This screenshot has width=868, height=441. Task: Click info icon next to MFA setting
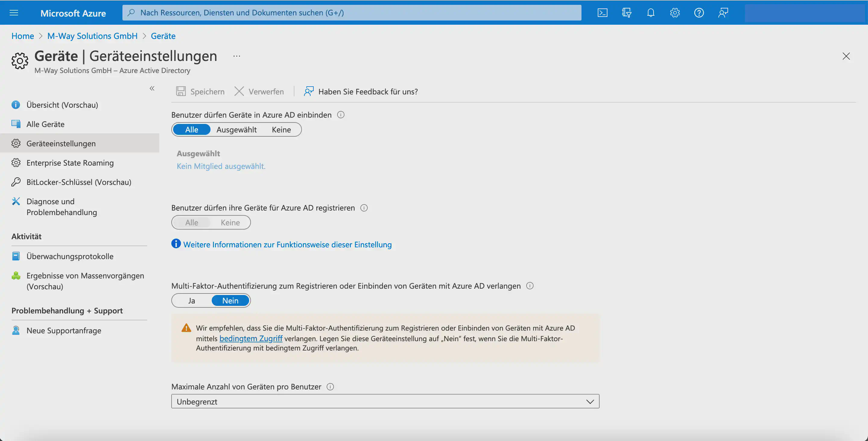tap(530, 286)
